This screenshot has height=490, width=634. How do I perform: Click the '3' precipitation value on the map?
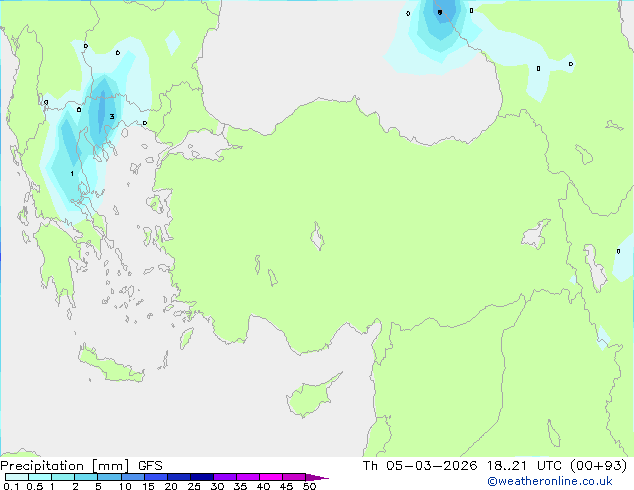click(112, 116)
